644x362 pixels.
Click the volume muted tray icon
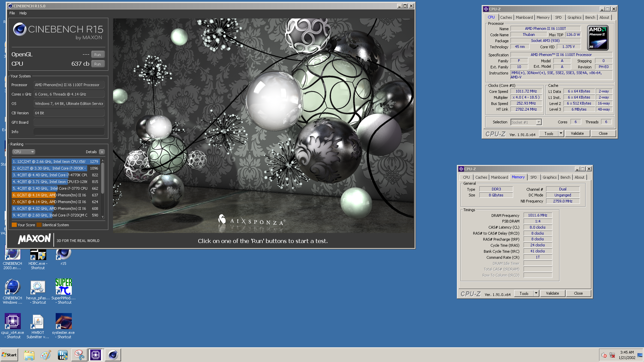click(x=604, y=355)
